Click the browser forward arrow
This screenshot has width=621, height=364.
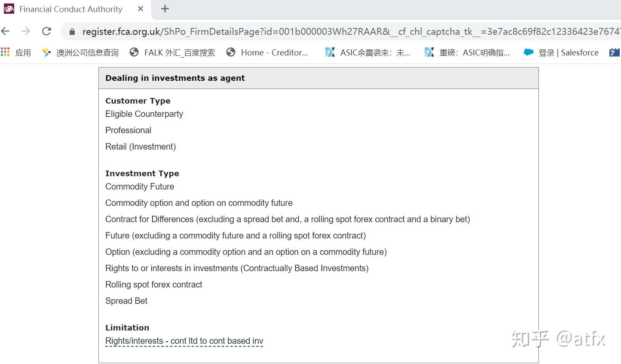point(26,31)
